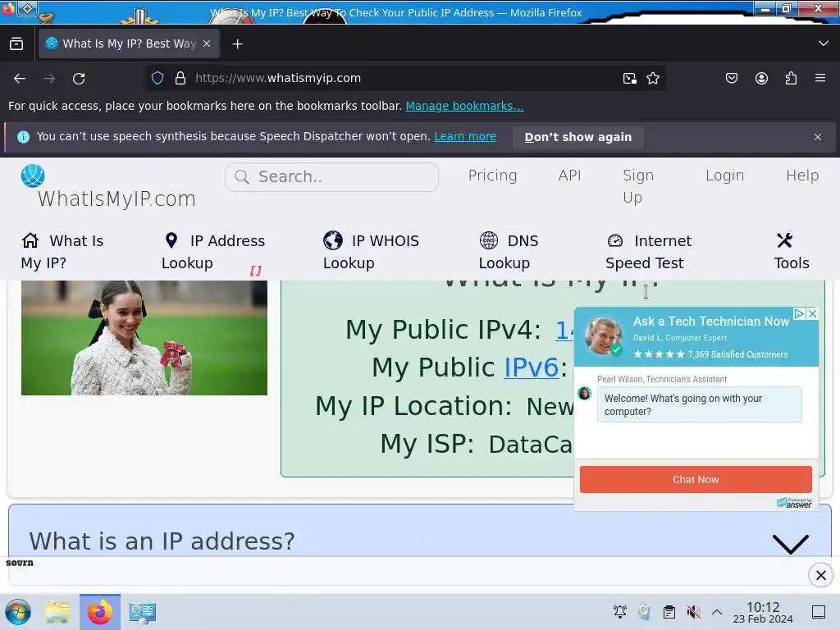Click tracking protection shield icon
Image resolution: width=840 pixels, height=630 pixels.
tap(157, 78)
